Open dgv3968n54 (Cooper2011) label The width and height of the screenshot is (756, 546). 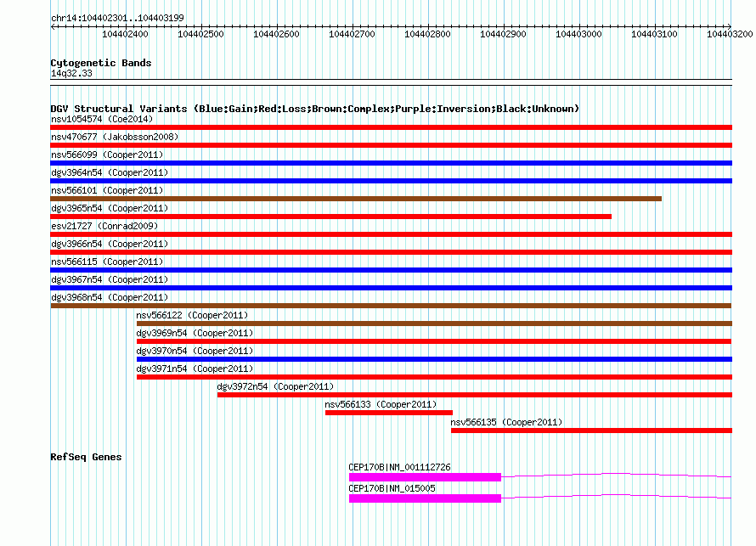[x=110, y=297]
